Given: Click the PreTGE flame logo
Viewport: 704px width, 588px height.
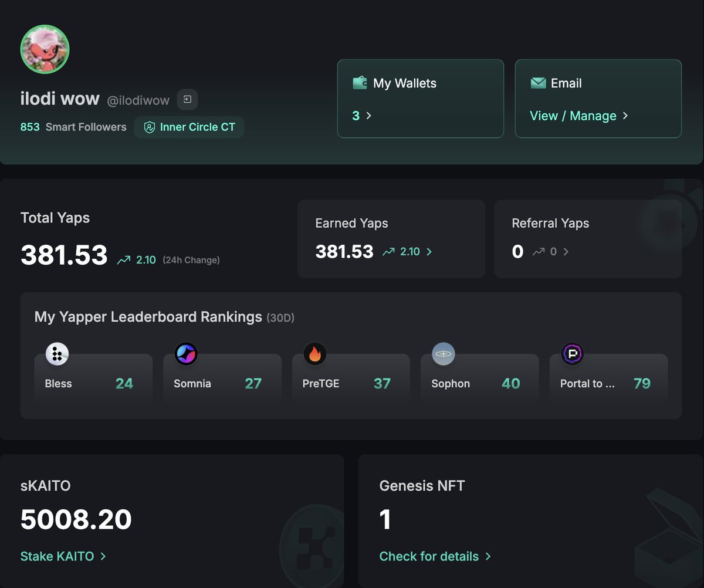Looking at the screenshot, I should coord(315,354).
